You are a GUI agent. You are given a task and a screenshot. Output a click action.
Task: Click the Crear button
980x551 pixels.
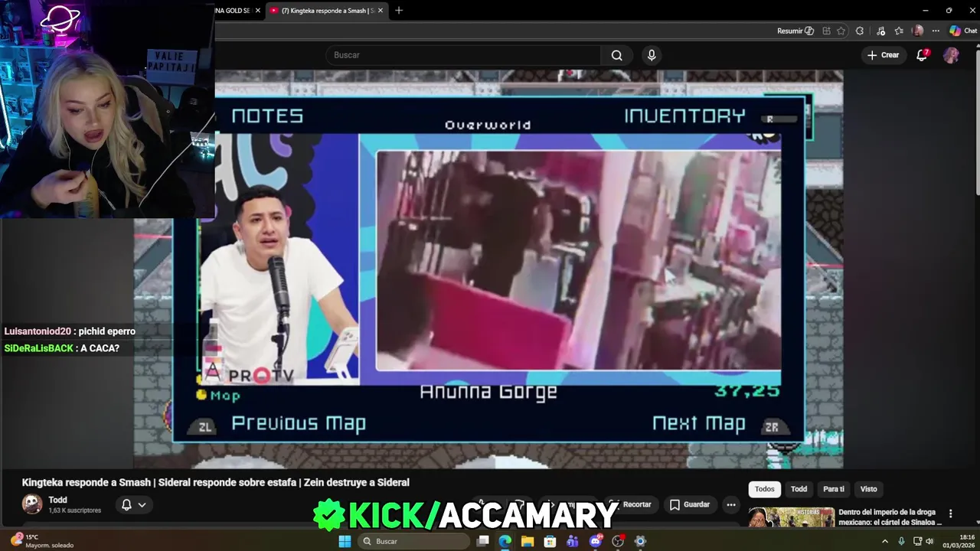click(883, 55)
